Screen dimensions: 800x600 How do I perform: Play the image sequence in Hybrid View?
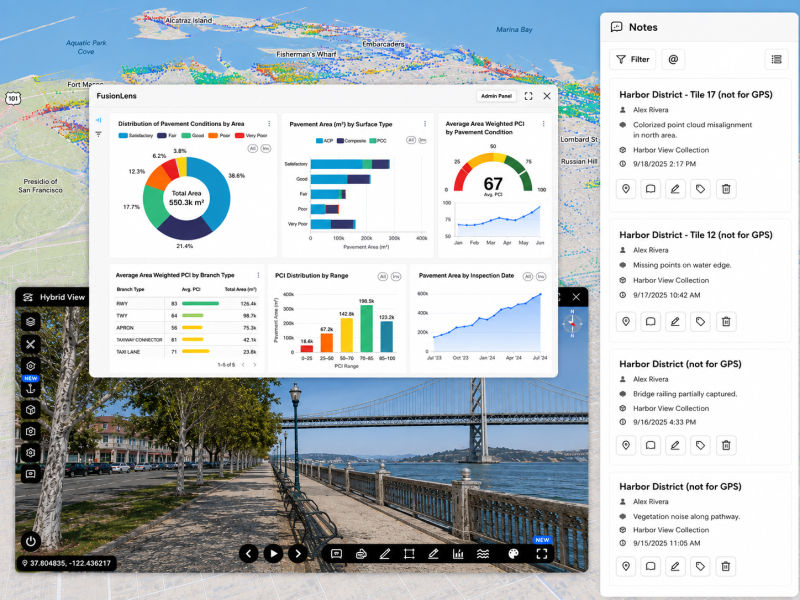pos(273,554)
